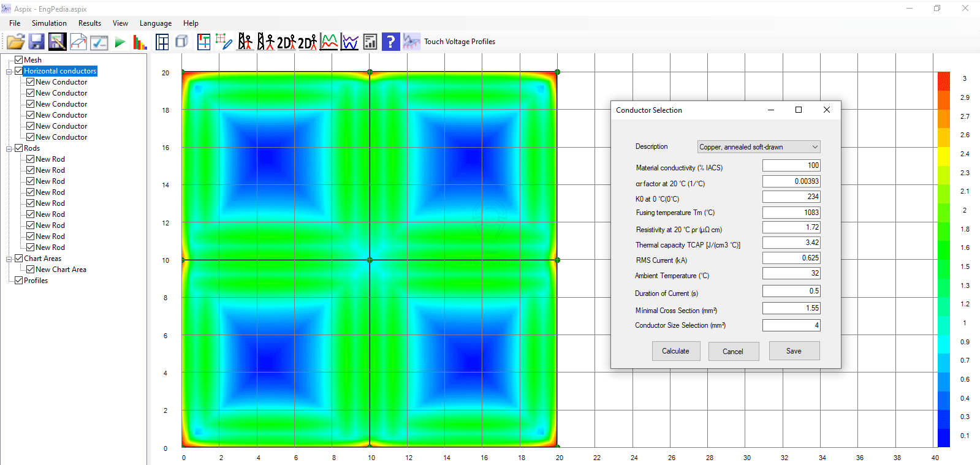Screen dimensions: 980x465
Task: Click the 3D cube view icon
Action: (181, 42)
